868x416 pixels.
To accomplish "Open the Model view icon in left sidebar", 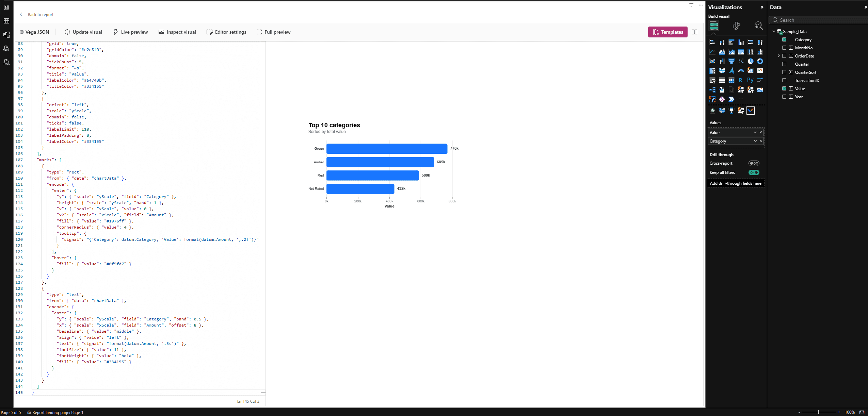I will 6,35.
